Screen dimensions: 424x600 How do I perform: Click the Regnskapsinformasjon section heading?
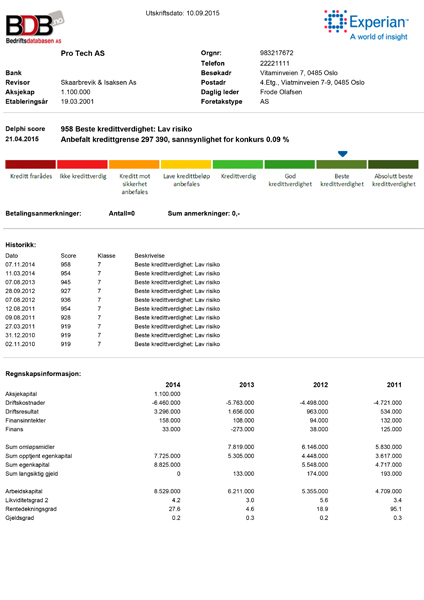(x=43, y=374)
